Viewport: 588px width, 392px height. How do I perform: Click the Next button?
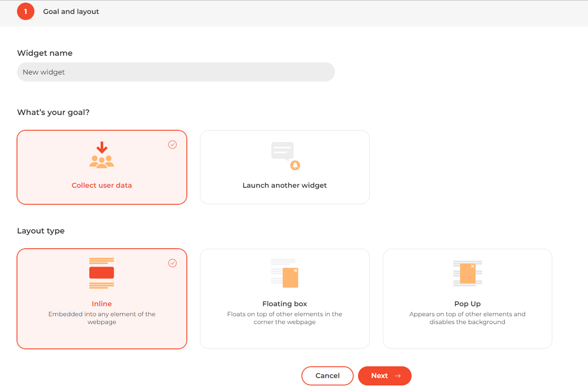385,376
